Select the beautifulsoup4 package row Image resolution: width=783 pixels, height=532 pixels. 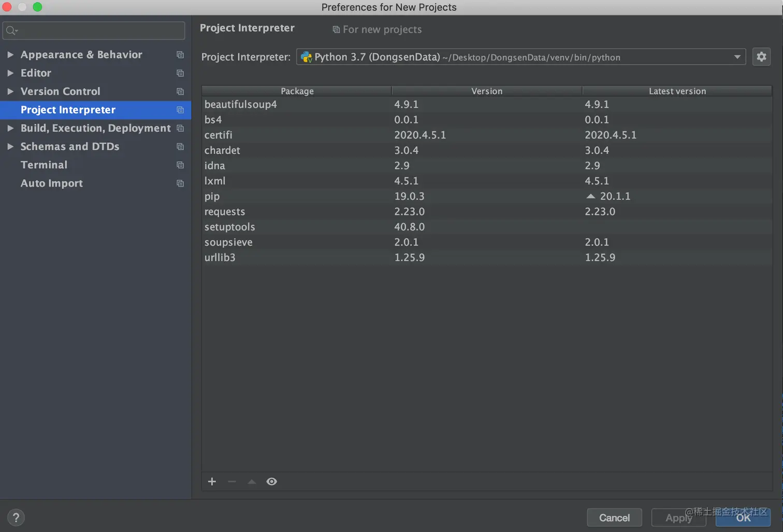[x=487, y=104]
